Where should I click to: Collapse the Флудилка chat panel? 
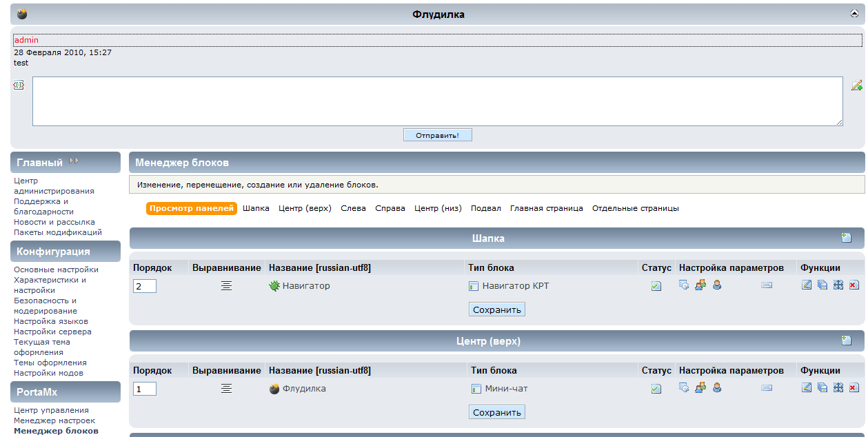pos(855,14)
